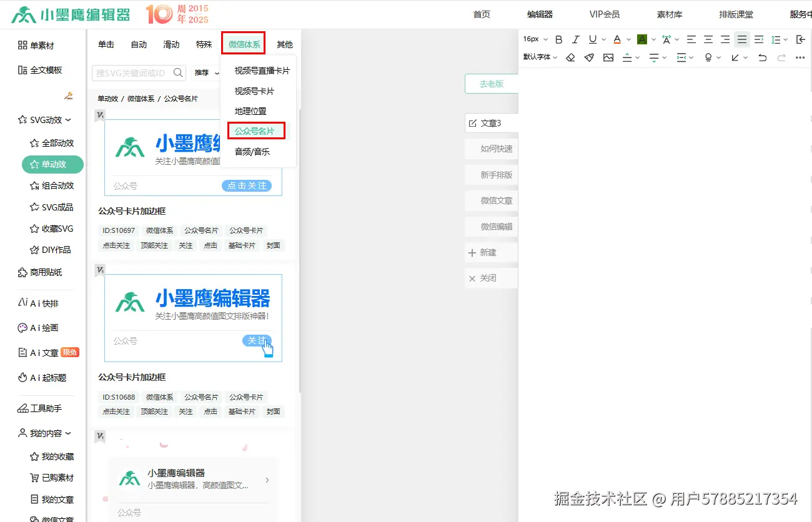Image resolution: width=812 pixels, height=522 pixels.
Task: Click the 关闭 button
Action: click(x=491, y=278)
